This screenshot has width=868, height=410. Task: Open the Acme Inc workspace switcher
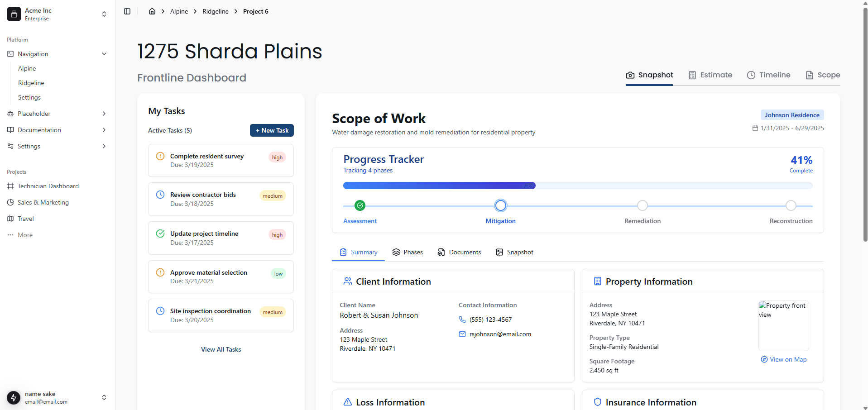click(x=104, y=14)
